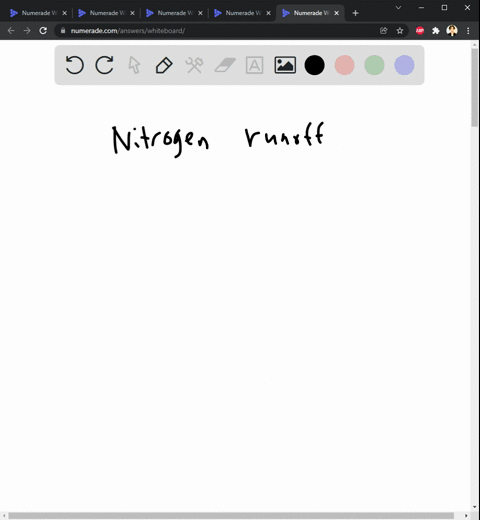The image size is (480, 520).
Task: Choose the black color swatch
Action: point(314,65)
